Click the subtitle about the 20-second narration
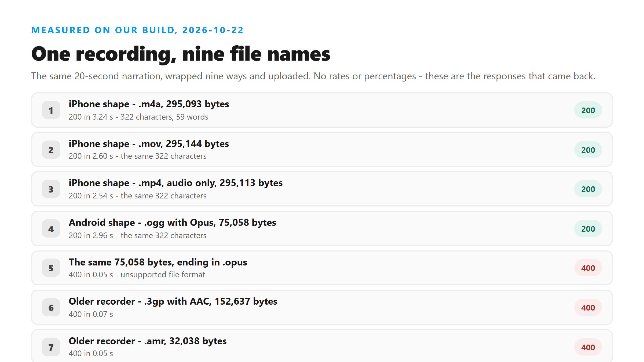The width and height of the screenshot is (644, 362). point(313,76)
